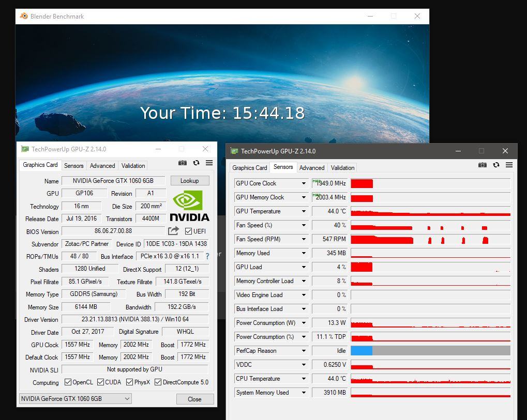Click the GPU-Z title icon in Graphics Card window

click(24, 149)
